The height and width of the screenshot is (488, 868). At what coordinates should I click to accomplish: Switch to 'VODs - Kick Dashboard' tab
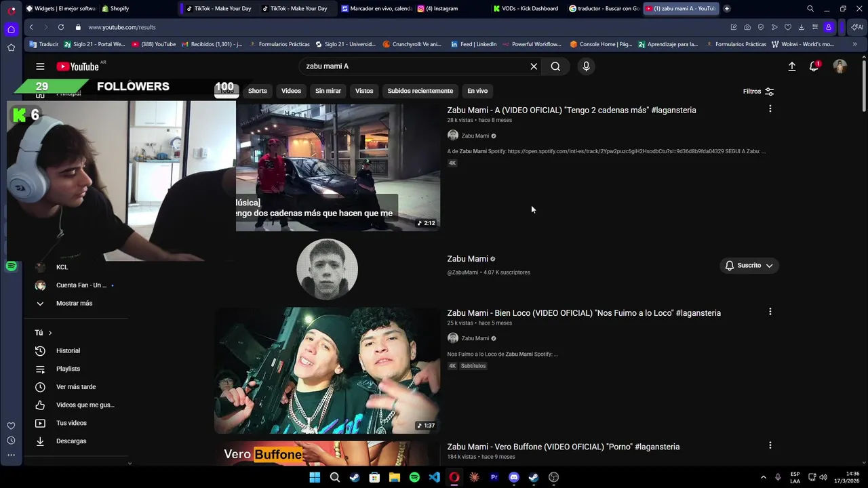(526, 9)
